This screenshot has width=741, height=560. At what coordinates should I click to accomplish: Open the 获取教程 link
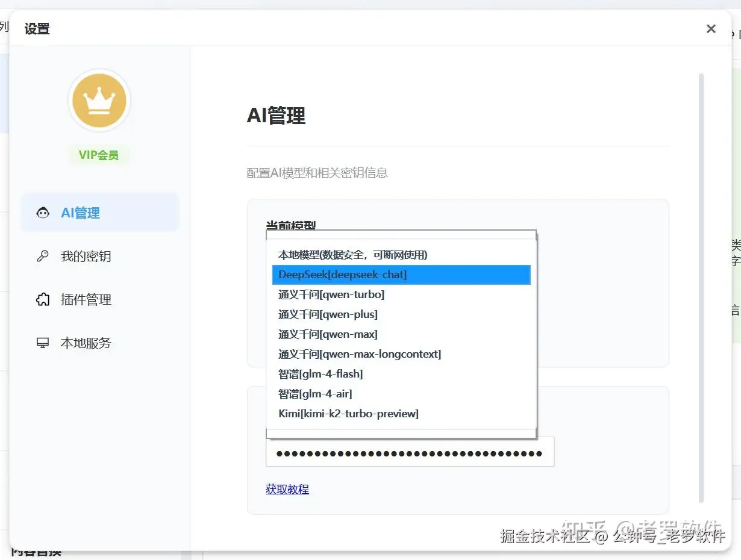point(287,489)
